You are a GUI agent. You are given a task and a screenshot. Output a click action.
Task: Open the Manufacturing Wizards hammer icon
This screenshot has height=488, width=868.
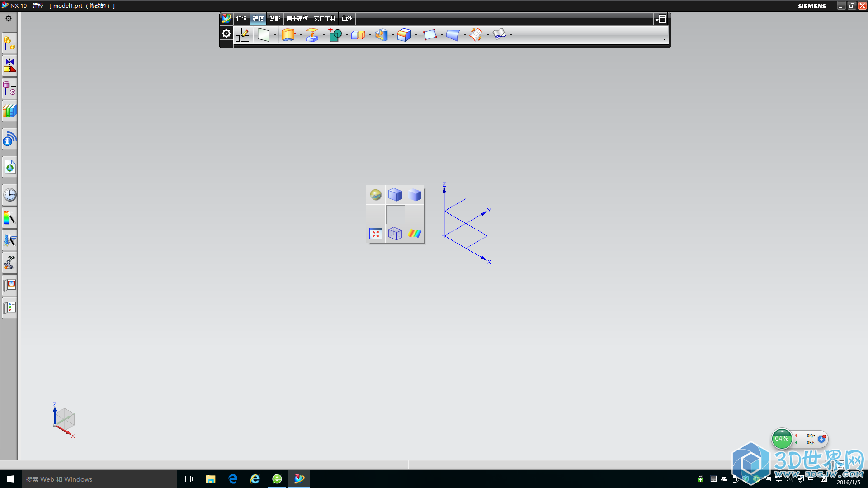click(x=9, y=263)
